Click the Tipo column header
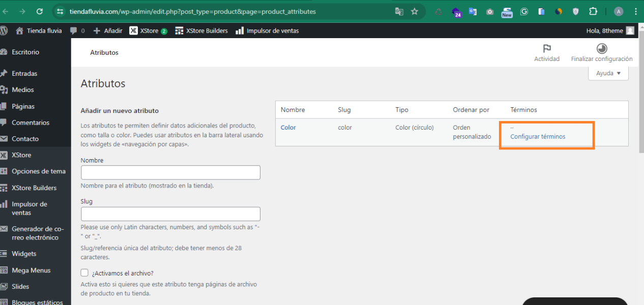This screenshot has width=644, height=305. (x=402, y=110)
